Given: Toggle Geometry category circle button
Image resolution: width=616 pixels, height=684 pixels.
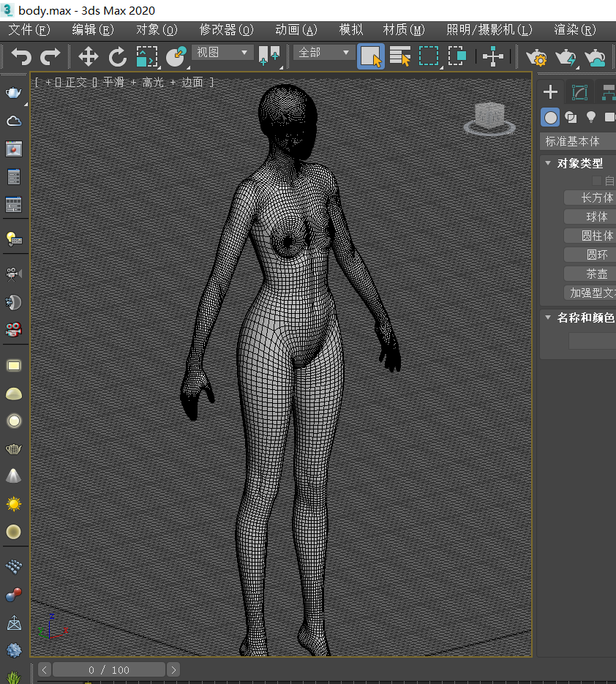Looking at the screenshot, I should coord(550,117).
